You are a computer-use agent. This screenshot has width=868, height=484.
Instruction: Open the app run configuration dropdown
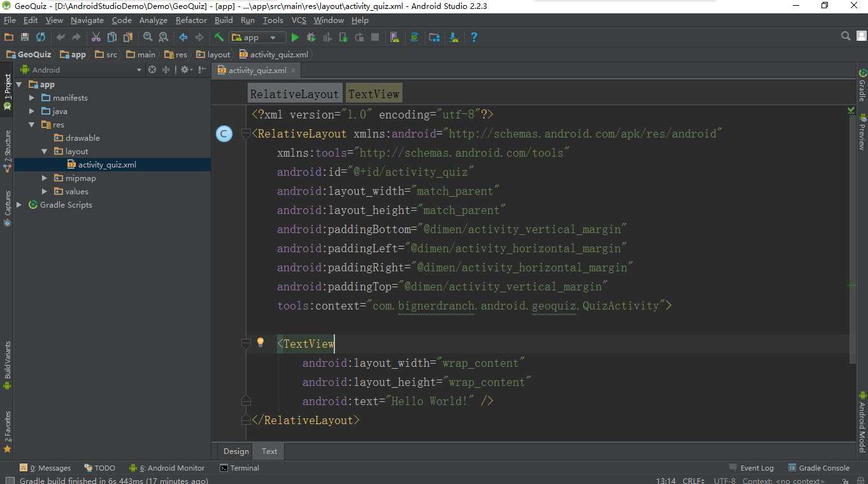pyautogui.click(x=256, y=38)
